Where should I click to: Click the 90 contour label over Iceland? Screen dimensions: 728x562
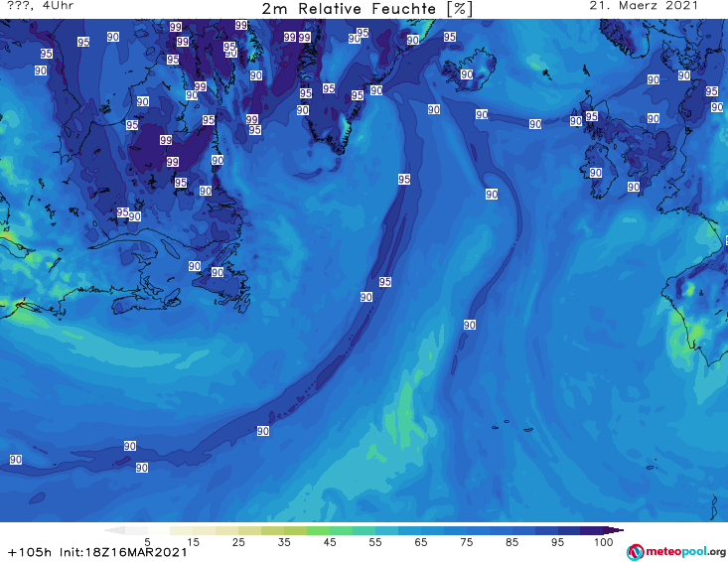(x=467, y=74)
